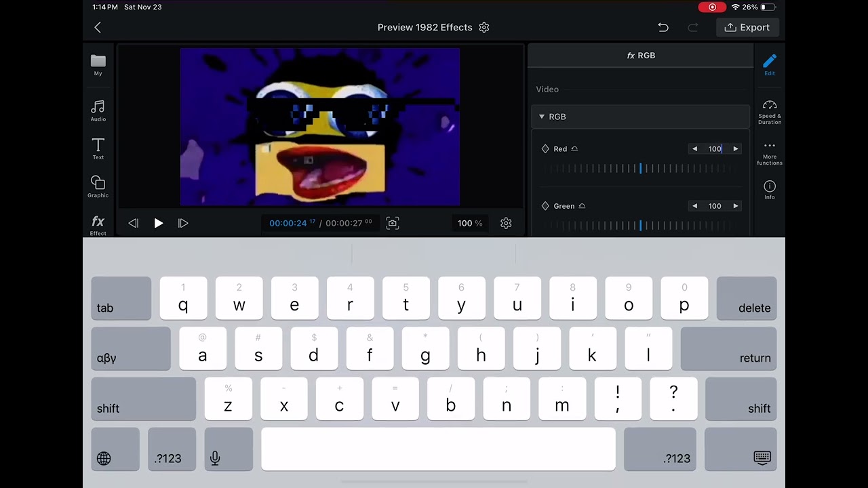This screenshot has width=868, height=488.
Task: Open the My media folder
Action: [x=98, y=65]
